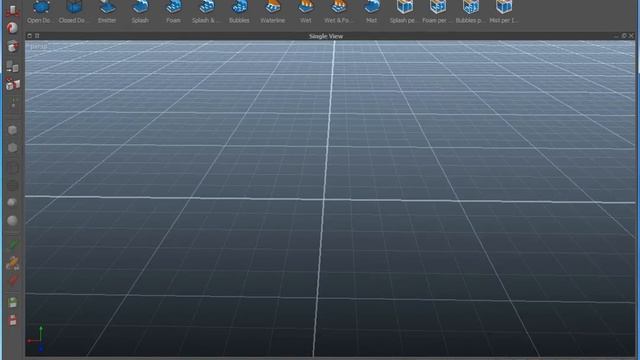
Task: Select Bubbles per emitter icon
Action: [x=471, y=8]
